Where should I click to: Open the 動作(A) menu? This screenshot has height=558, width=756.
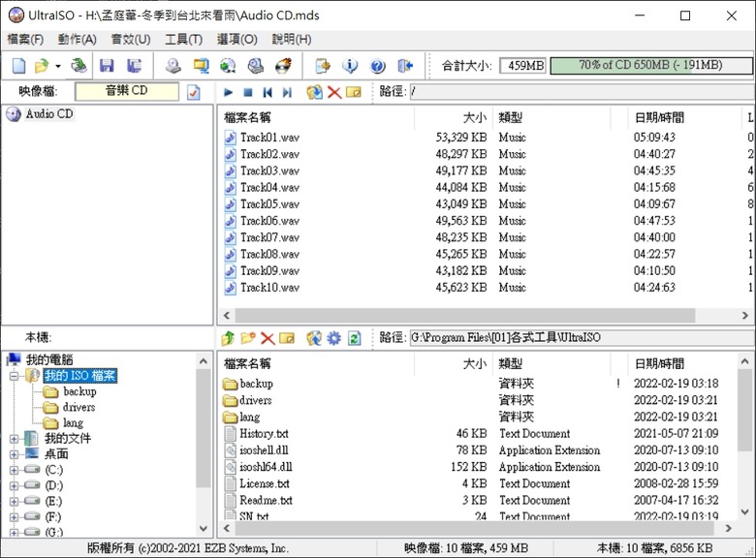[78, 39]
